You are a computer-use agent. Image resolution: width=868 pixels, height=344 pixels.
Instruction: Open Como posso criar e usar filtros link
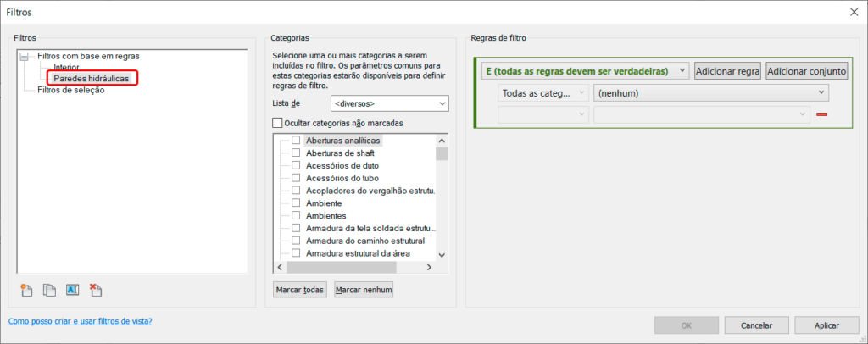click(x=81, y=321)
